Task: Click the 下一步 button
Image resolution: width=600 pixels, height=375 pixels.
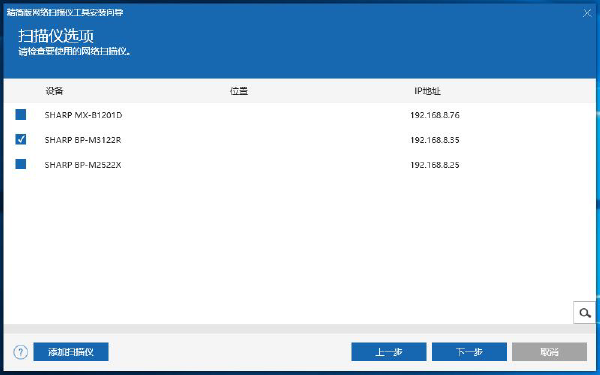Action: pos(470,352)
